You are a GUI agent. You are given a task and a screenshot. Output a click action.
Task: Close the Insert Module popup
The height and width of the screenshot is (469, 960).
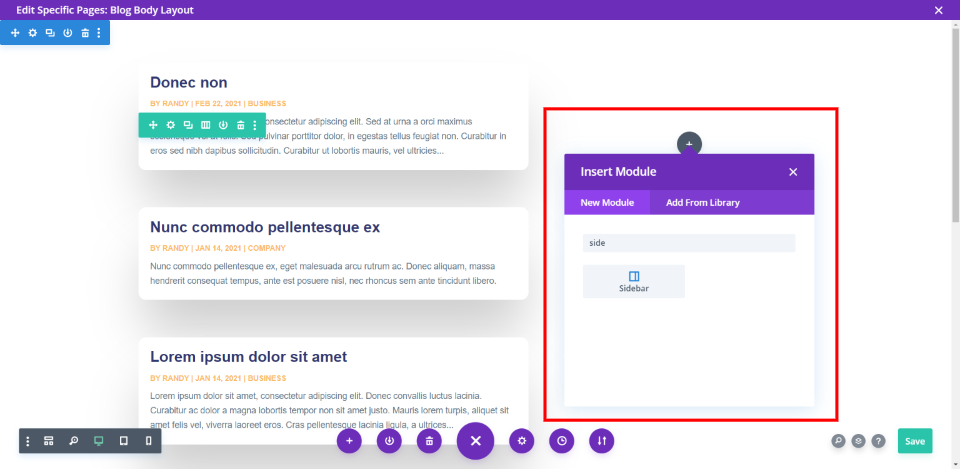[793, 172]
